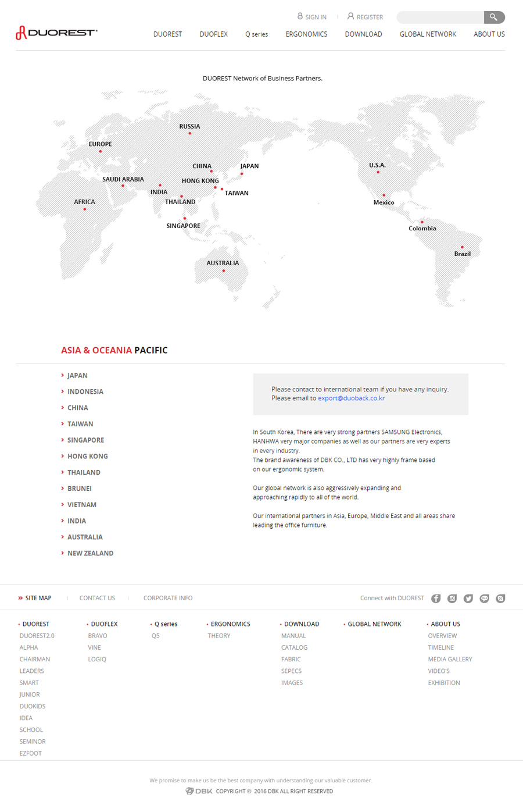
Task: Expand HONG KONG in country list
Action: (87, 457)
